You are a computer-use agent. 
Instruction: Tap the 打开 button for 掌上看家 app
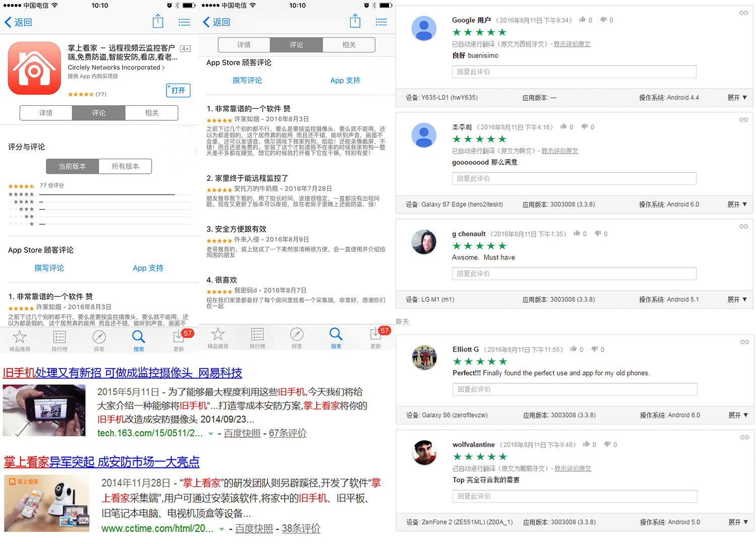click(x=178, y=90)
